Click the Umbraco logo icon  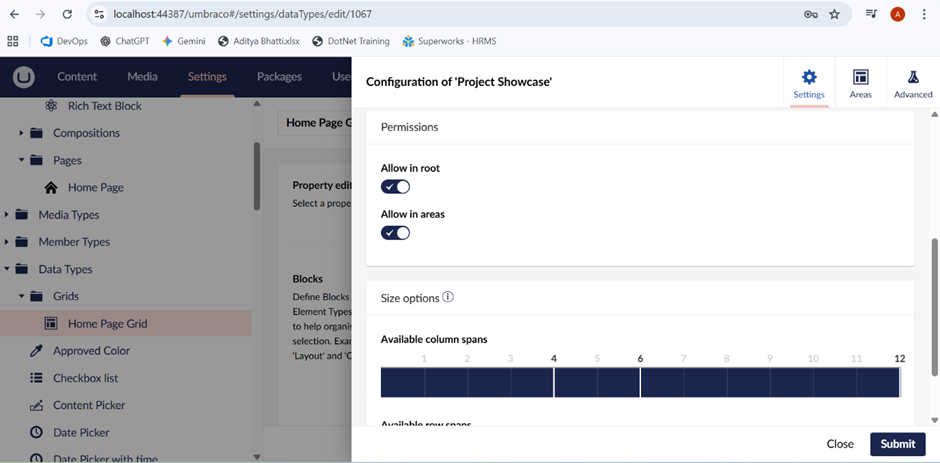point(24,77)
